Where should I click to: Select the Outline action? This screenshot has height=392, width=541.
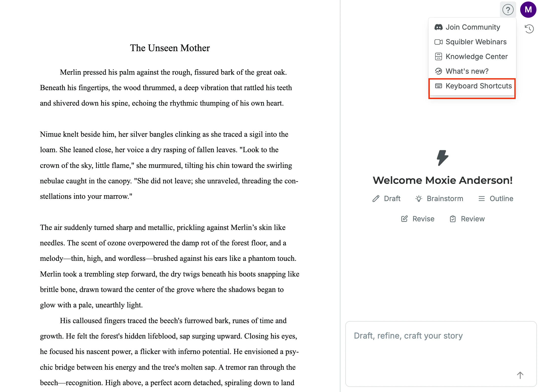pyautogui.click(x=496, y=199)
